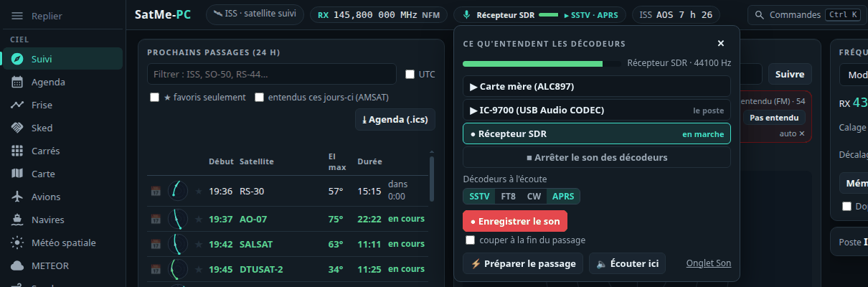
Task: Sort by Durée column header
Action: [369, 161]
